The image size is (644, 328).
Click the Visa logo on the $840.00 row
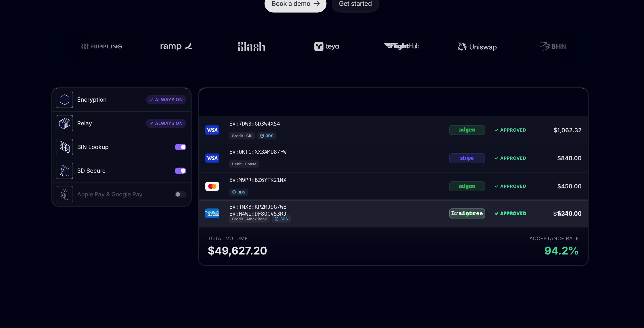click(212, 158)
